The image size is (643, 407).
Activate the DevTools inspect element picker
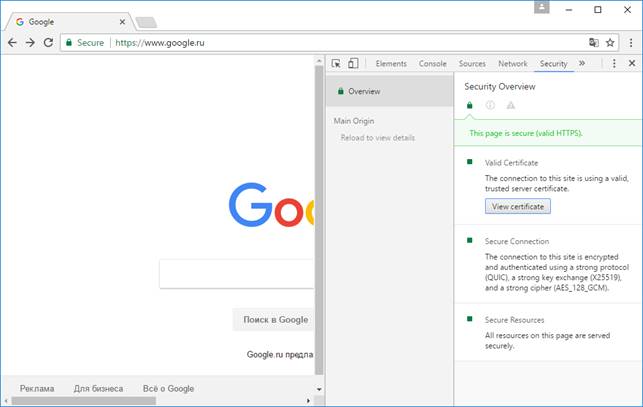coord(336,64)
